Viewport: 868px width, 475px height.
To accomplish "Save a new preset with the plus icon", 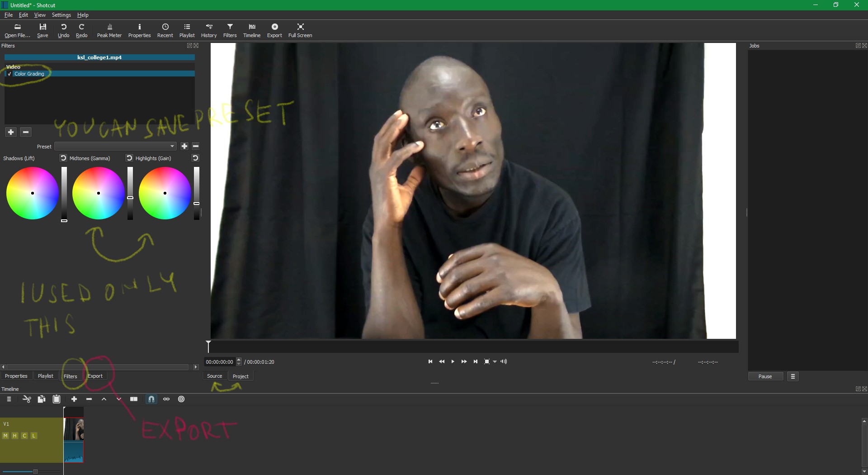I will pos(184,146).
